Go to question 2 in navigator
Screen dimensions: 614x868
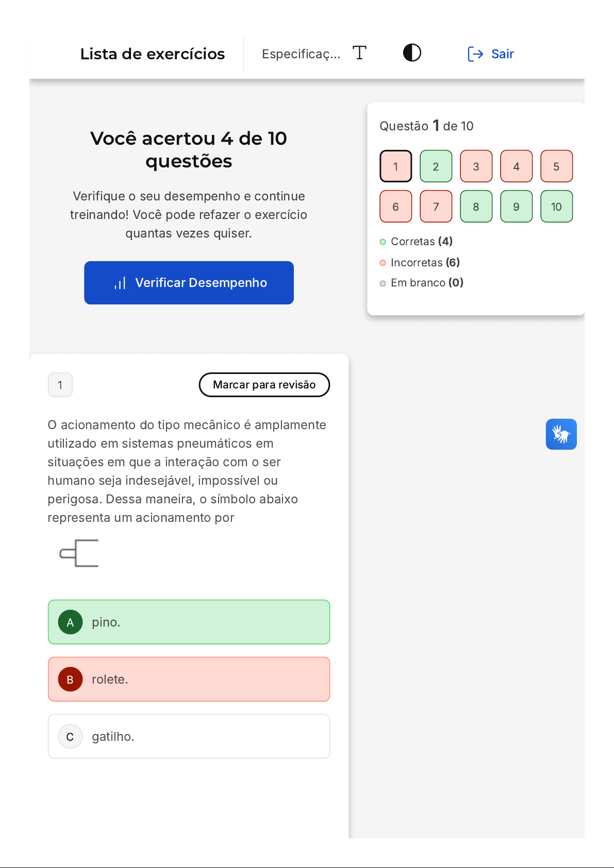[x=436, y=166]
